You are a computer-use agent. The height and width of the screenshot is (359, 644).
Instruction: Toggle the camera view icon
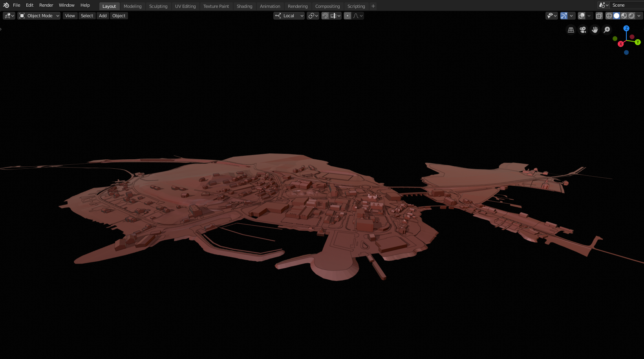(x=583, y=30)
